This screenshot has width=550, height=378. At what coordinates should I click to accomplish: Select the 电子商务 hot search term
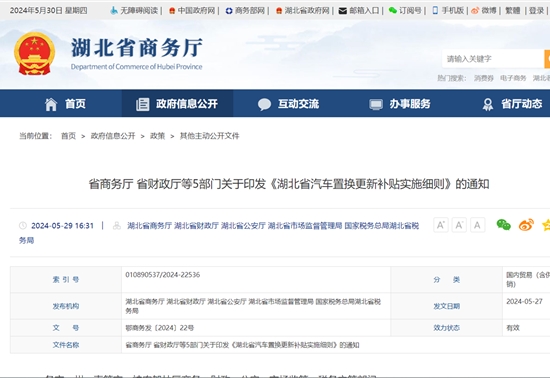point(513,78)
